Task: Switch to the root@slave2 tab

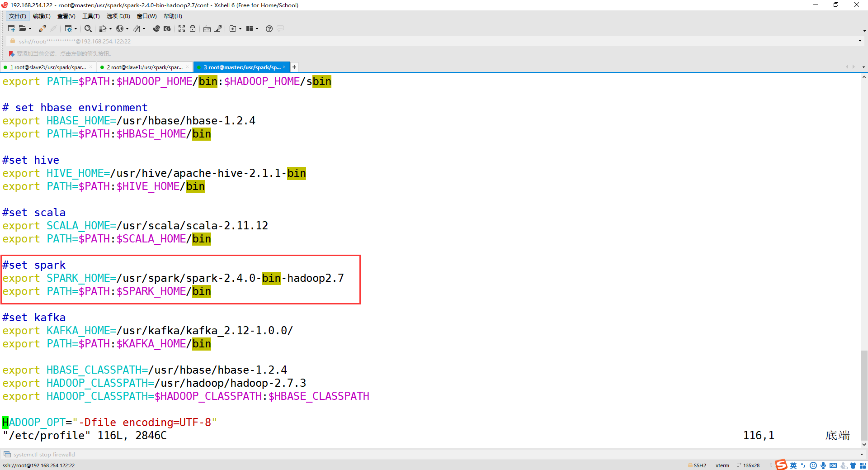Action: (x=48, y=67)
